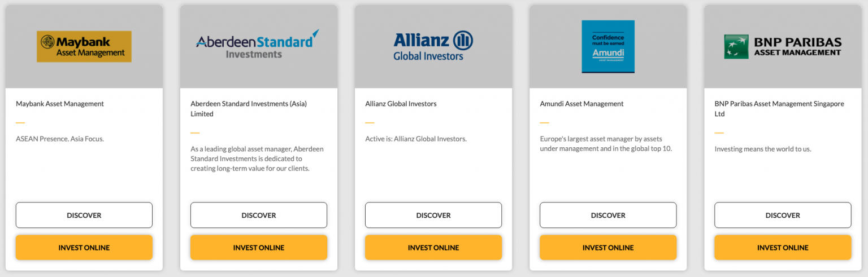868x277 pixels.
Task: Click the Aberdeen Standard Investments logo
Action: (258, 45)
